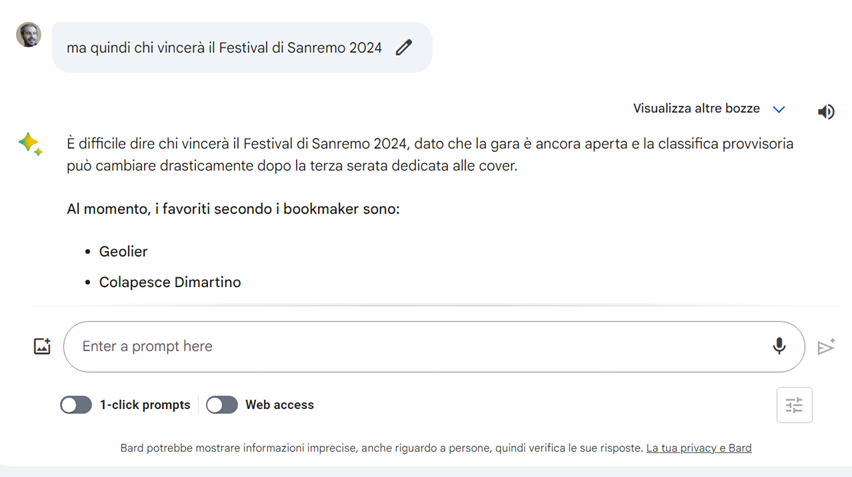The height and width of the screenshot is (477, 852).
Task: Click the 'Al momento, i favoriti' heading line
Action: click(233, 209)
